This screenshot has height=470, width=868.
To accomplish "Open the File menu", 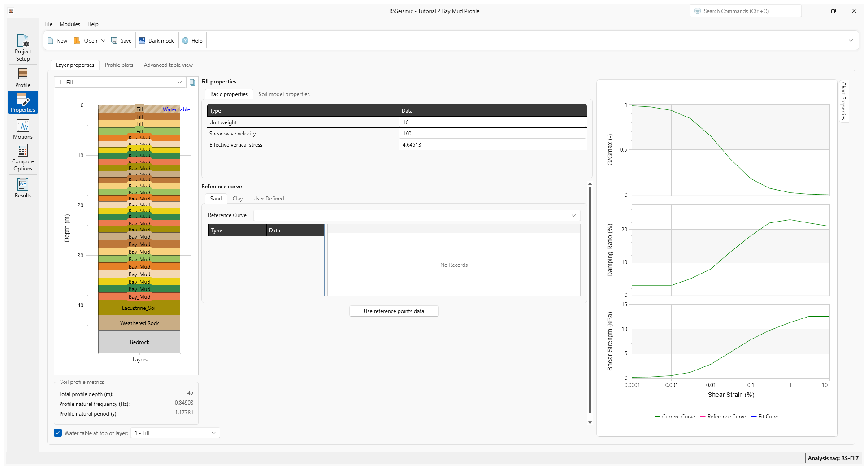I will (48, 24).
